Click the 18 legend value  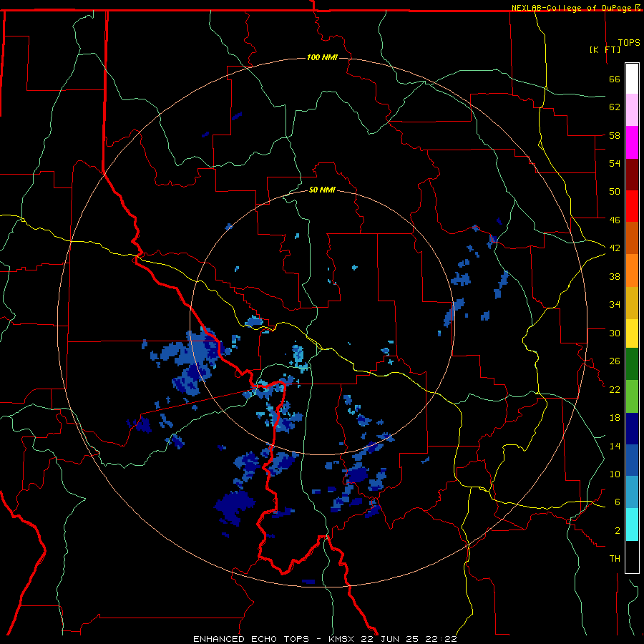[615, 418]
